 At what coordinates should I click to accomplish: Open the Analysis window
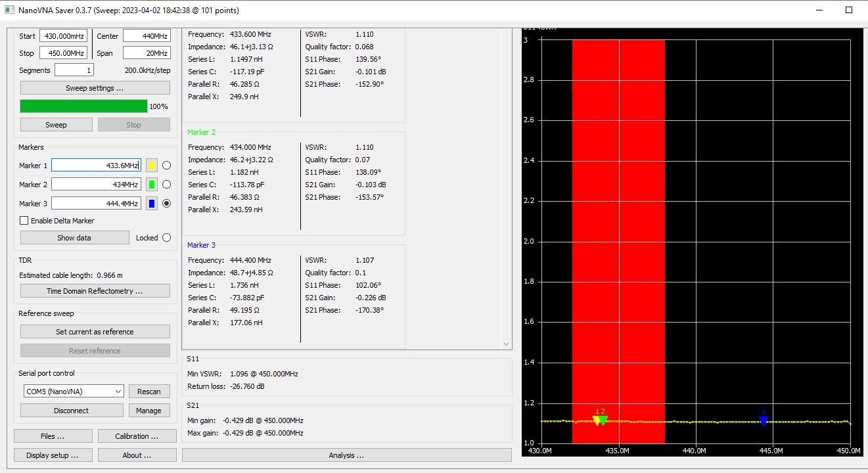pos(346,455)
